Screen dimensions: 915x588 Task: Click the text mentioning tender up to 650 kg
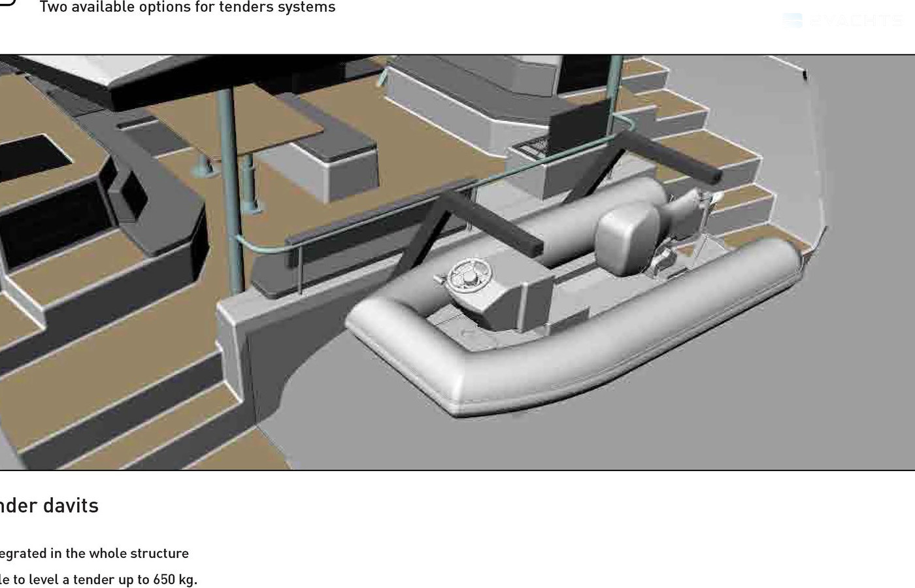(99, 580)
